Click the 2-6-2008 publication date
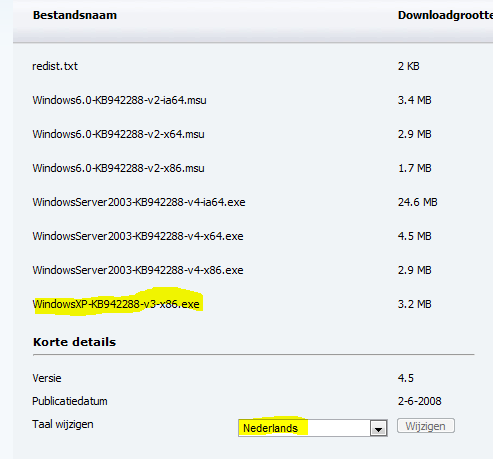493x459 pixels. pyautogui.click(x=419, y=401)
